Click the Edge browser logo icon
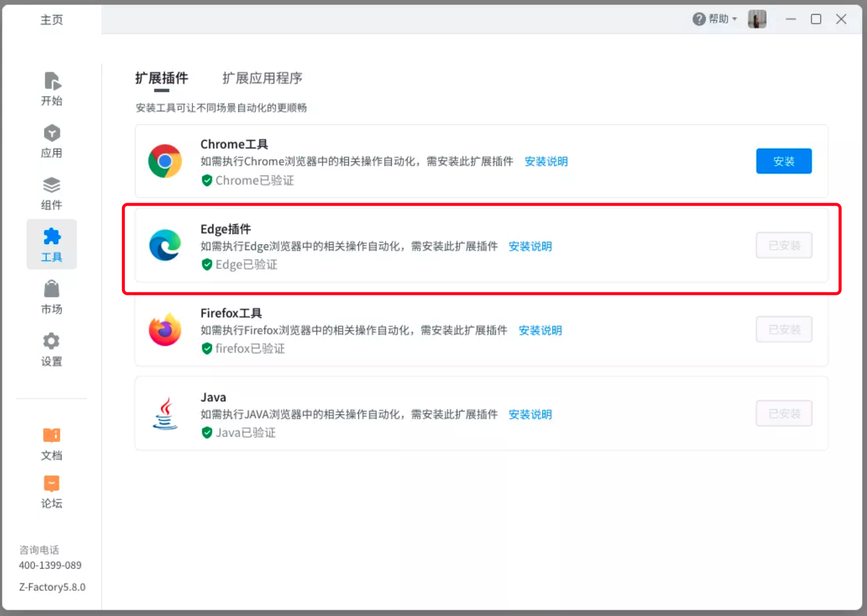 point(165,245)
